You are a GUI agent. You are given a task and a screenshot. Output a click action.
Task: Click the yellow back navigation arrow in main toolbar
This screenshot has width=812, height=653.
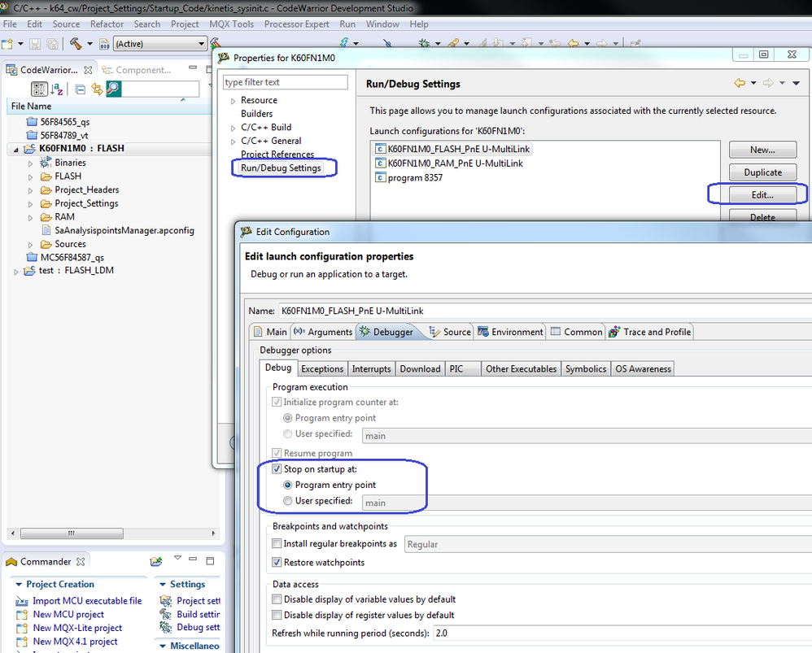tap(574, 44)
